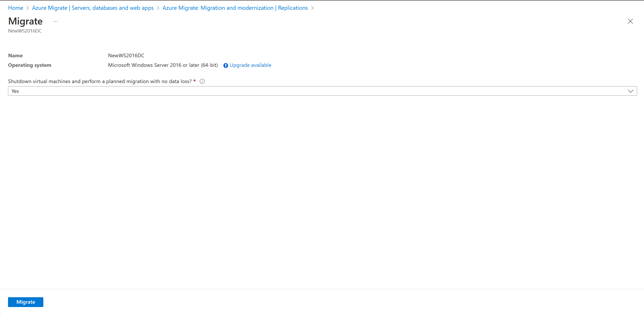Click the info icon next to shutdown question
Viewport: 644px width, 314px height.
203,81
